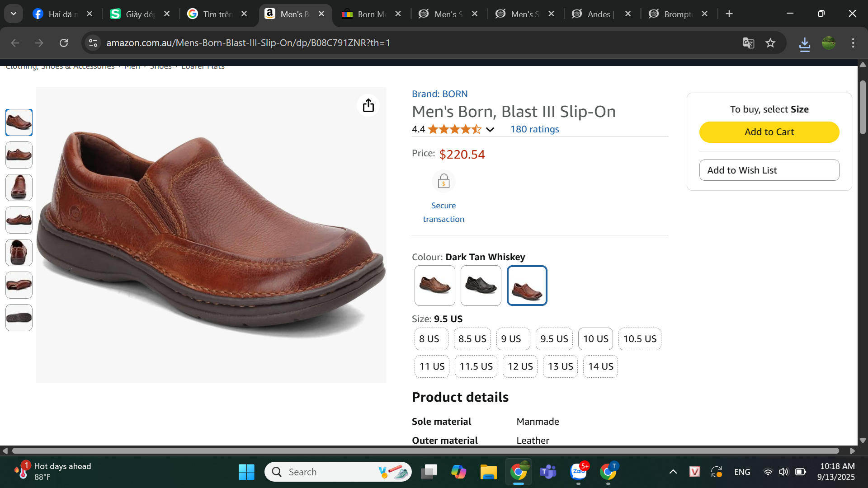The height and width of the screenshot is (488, 868).
Task: Select size 8.5 US
Action: (472, 339)
